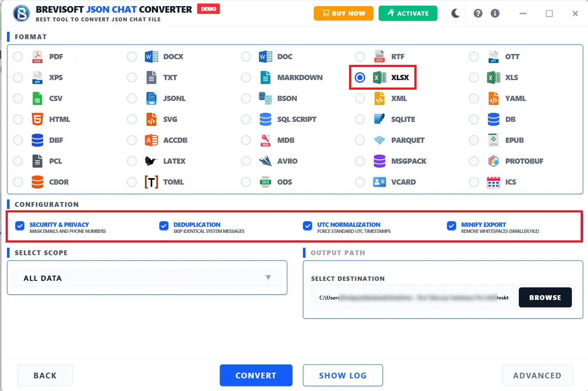Click the destination path field
Image resolution: width=588 pixels, height=391 pixels.
click(x=414, y=298)
